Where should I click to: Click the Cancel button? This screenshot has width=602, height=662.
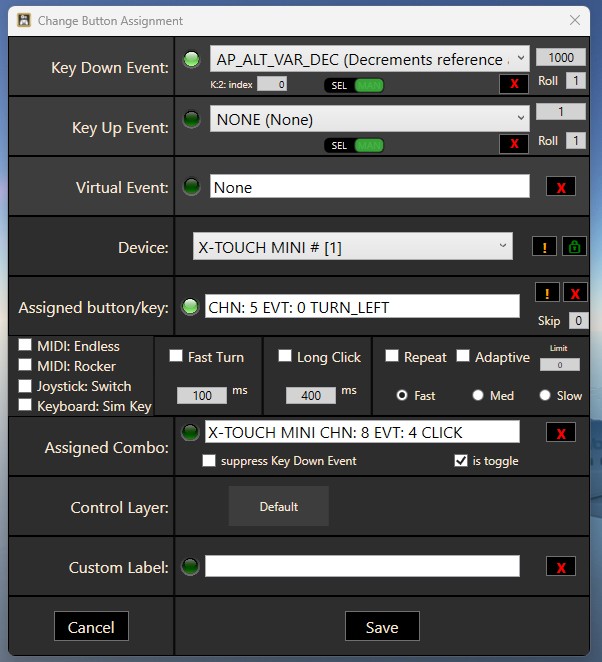(x=91, y=627)
